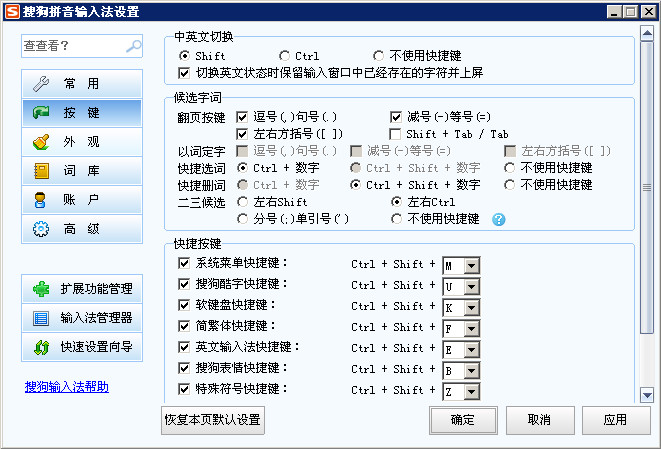The image size is (661, 449).
Task: Click the 查查看? search input field
Action: point(82,46)
